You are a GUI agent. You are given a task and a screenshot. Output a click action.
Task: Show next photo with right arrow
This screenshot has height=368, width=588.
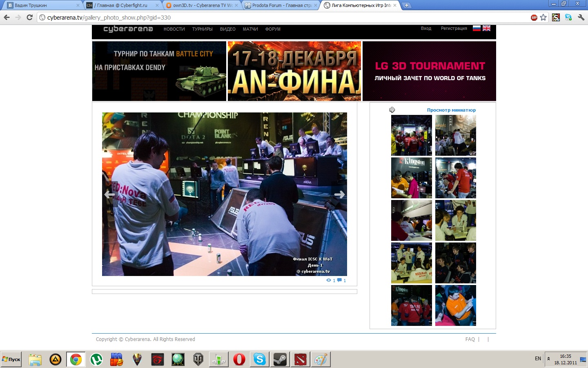[x=339, y=195]
